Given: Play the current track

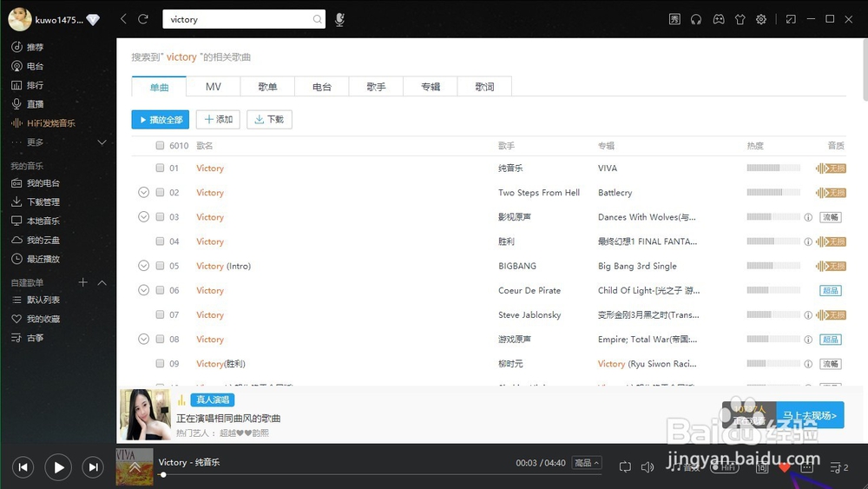Looking at the screenshot, I should pyautogui.click(x=58, y=467).
